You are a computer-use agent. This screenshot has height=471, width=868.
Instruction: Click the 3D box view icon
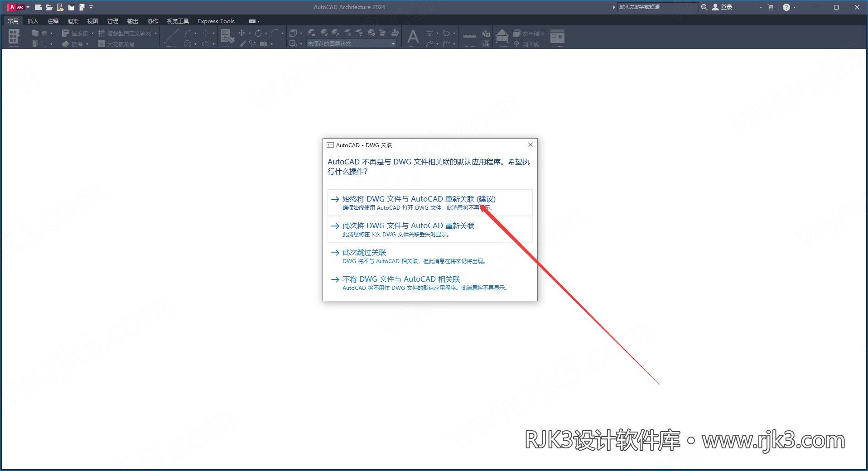pyautogui.click(x=293, y=33)
